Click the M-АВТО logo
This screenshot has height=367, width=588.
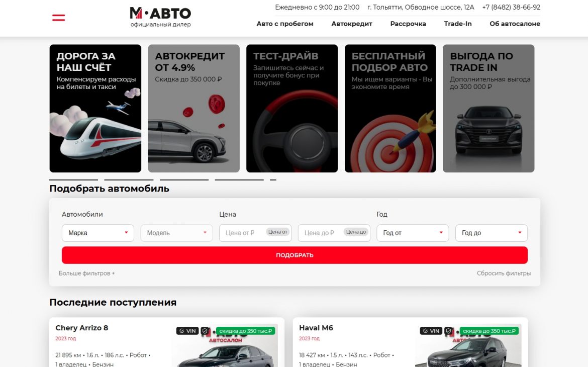coord(160,17)
